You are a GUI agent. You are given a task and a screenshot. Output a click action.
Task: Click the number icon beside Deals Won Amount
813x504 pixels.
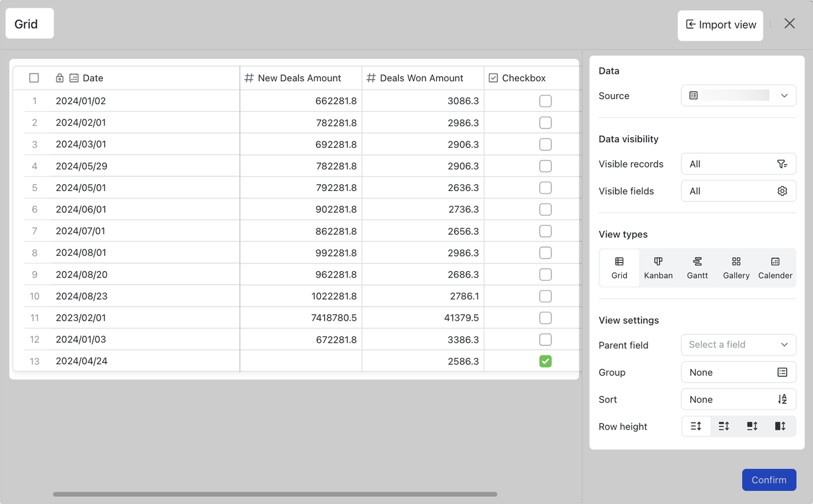coord(371,78)
